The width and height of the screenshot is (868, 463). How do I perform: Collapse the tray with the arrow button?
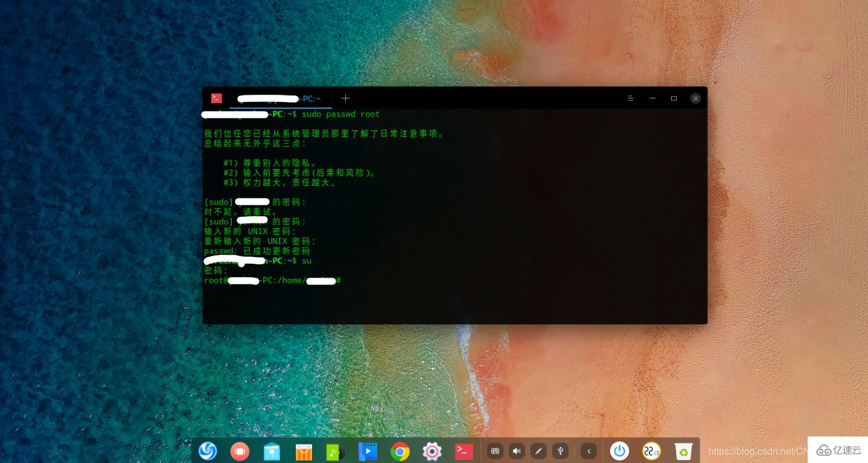pyautogui.click(x=589, y=451)
